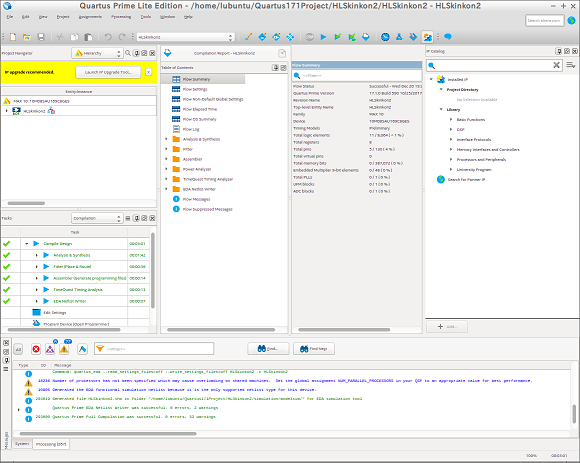Undo the last action
The width and height of the screenshot is (580, 463).
point(108,37)
